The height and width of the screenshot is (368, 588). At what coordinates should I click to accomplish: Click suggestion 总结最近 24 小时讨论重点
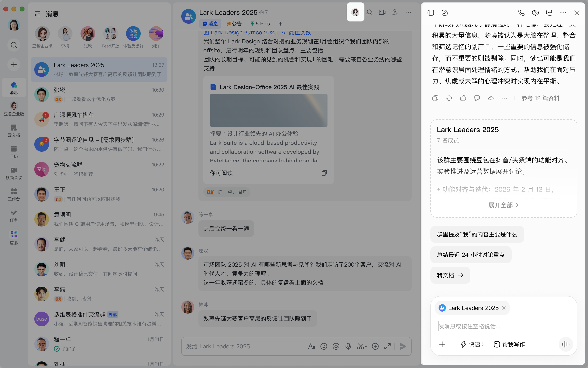(x=471, y=255)
